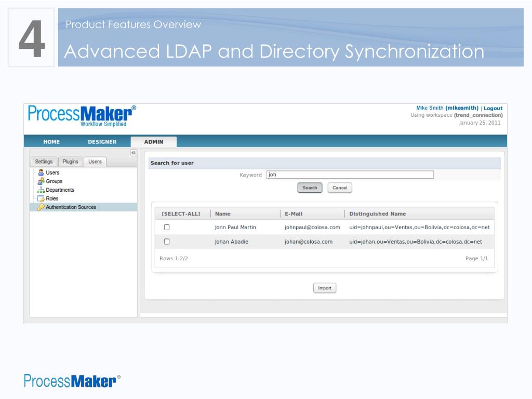Screen dimensions: 532x399
Task: Open Users in the tree
Action: click(52, 172)
